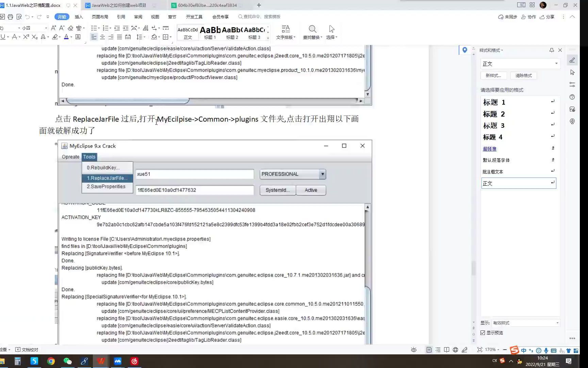Increase font size with A+ icon
This screenshot has width=588, height=368.
click(53, 28)
